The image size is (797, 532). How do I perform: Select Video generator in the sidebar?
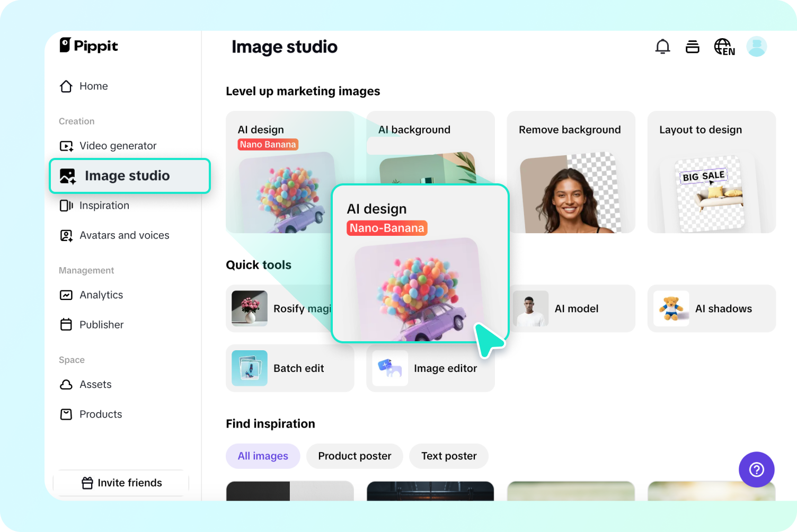click(117, 146)
